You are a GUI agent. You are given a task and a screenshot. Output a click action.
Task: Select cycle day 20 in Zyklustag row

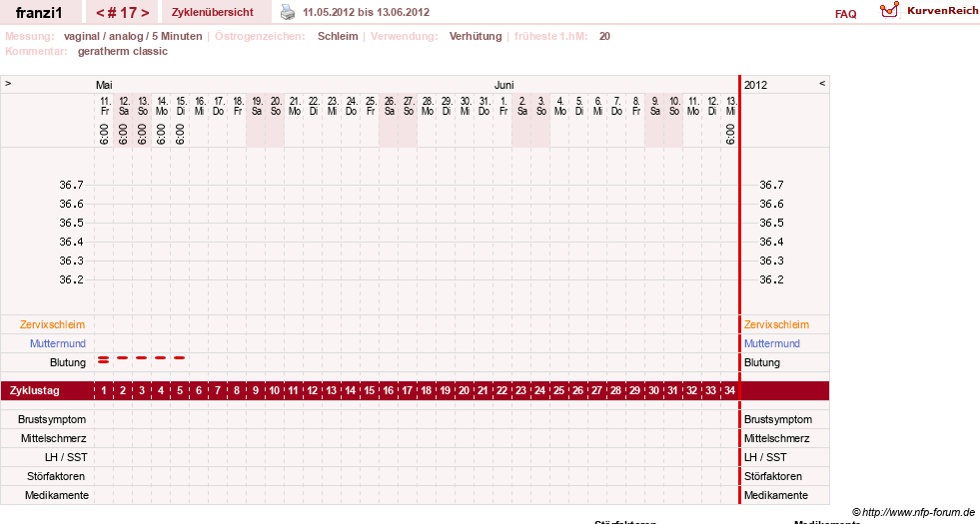(x=464, y=390)
